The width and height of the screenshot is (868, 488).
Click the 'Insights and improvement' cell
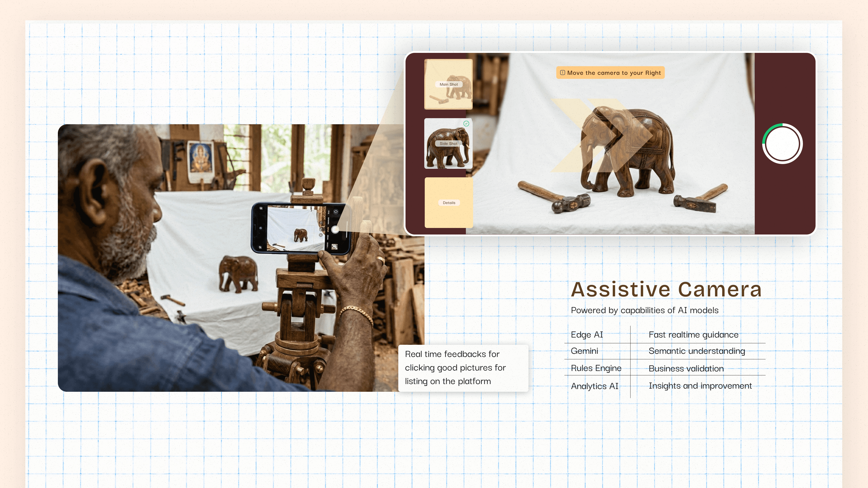[700, 386]
